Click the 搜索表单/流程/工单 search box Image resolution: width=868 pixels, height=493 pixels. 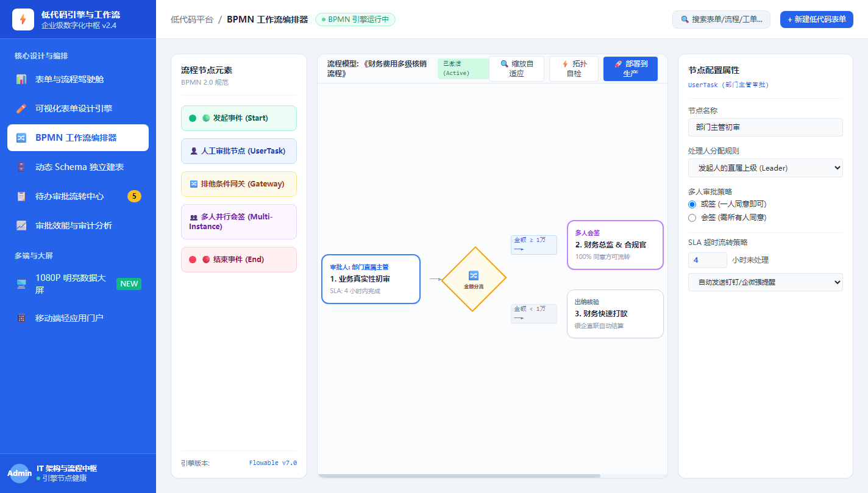(x=721, y=20)
